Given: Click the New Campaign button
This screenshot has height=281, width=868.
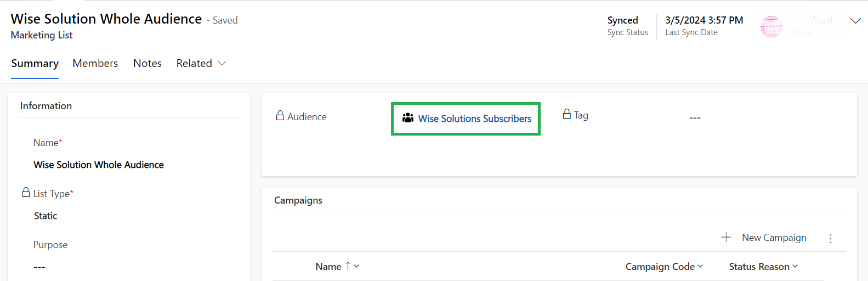Looking at the screenshot, I should pos(774,238).
